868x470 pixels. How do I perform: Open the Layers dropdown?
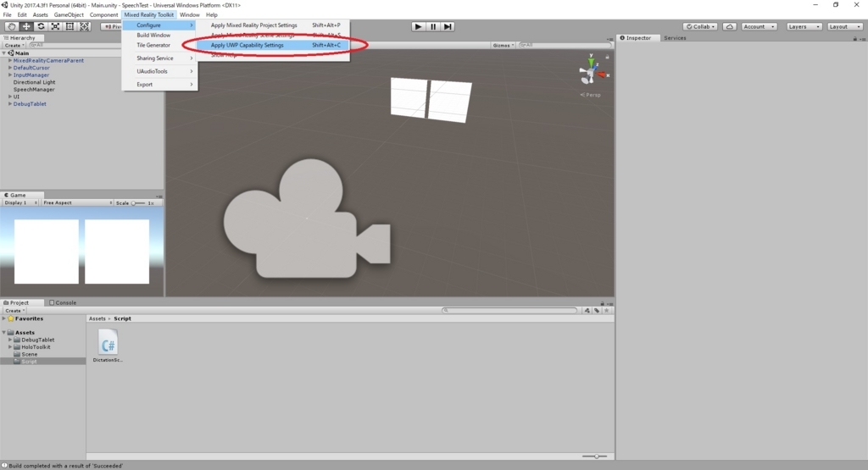coord(804,26)
